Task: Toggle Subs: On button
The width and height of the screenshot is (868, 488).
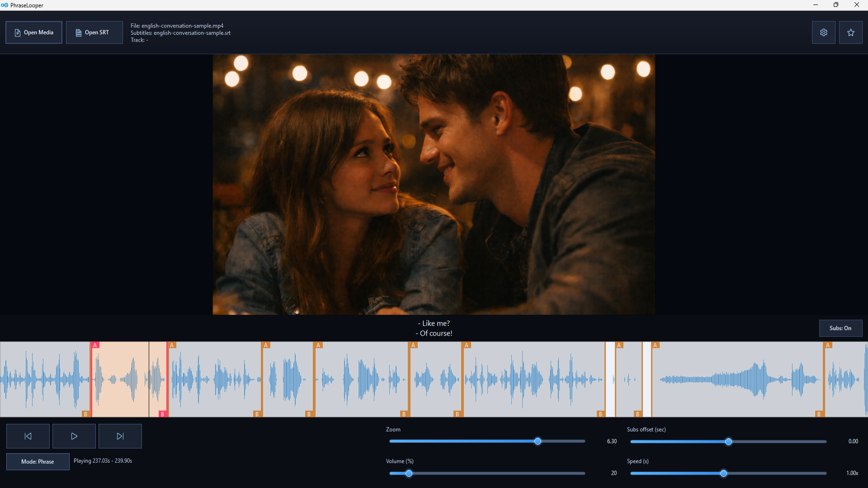Action: coord(840,328)
